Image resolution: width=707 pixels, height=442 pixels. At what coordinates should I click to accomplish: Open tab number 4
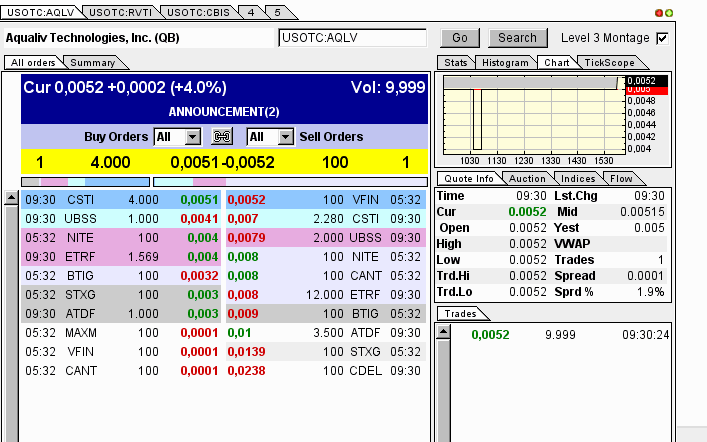(x=251, y=12)
